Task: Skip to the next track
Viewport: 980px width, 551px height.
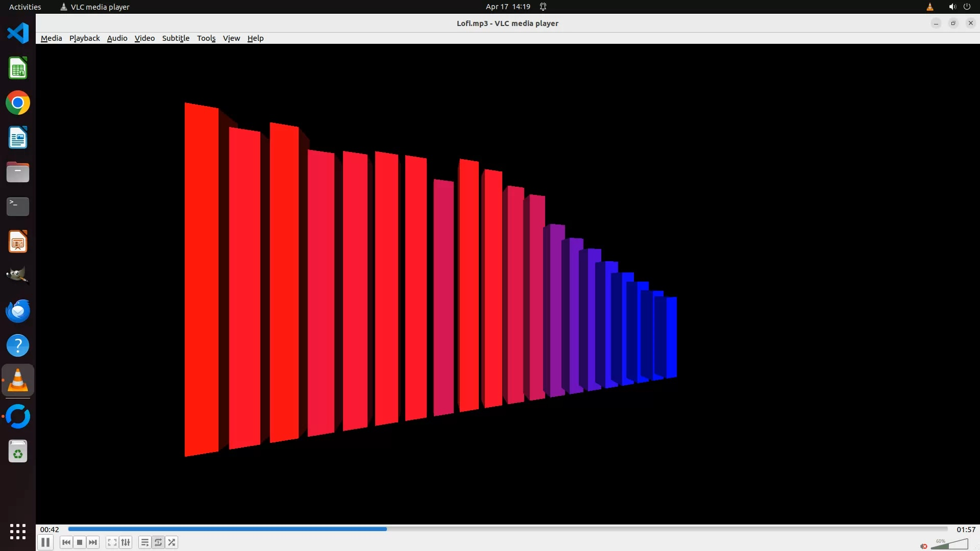Action: point(93,542)
